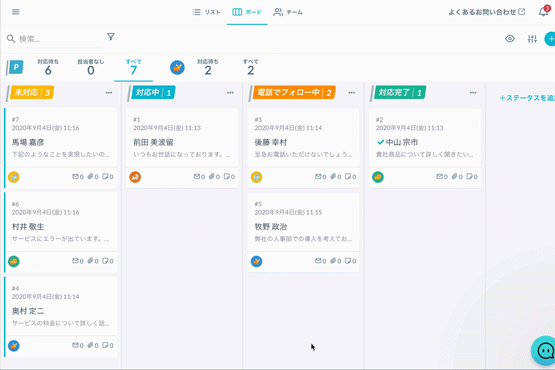Viewport: 555px width, 370px height.
Task: Filter user's 対応待ち count 2
Action: click(208, 67)
